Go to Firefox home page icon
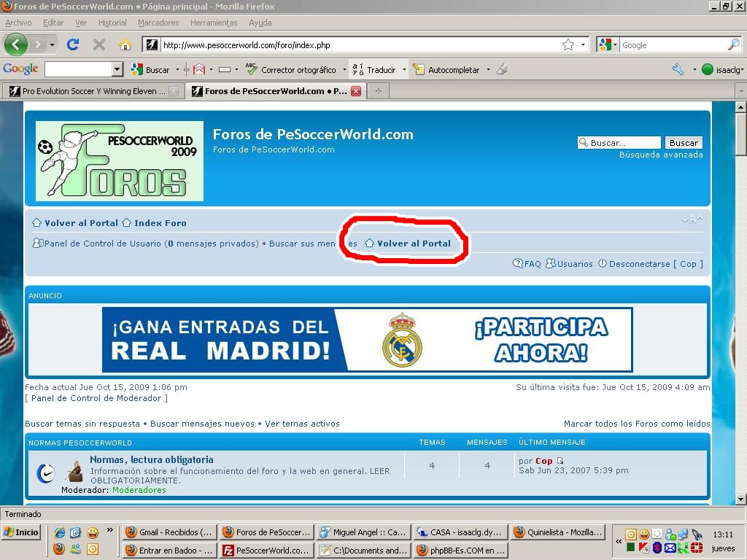This screenshot has width=747, height=560. [x=125, y=44]
